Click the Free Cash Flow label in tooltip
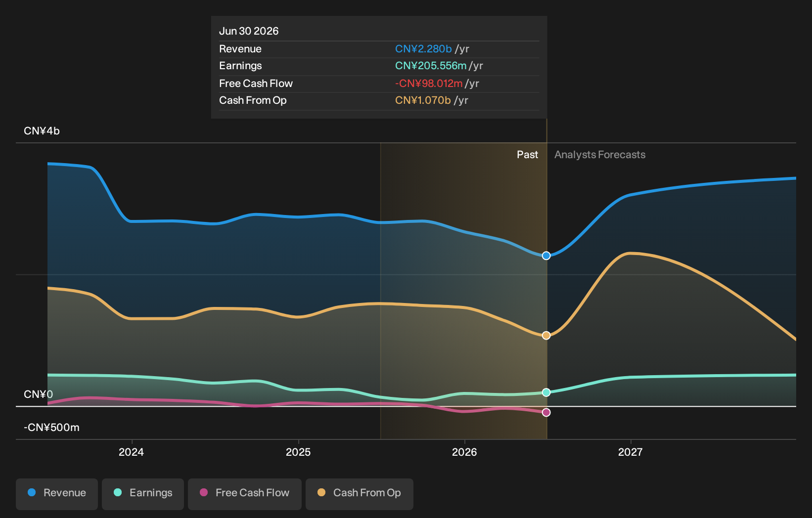The image size is (812, 518). click(x=256, y=84)
